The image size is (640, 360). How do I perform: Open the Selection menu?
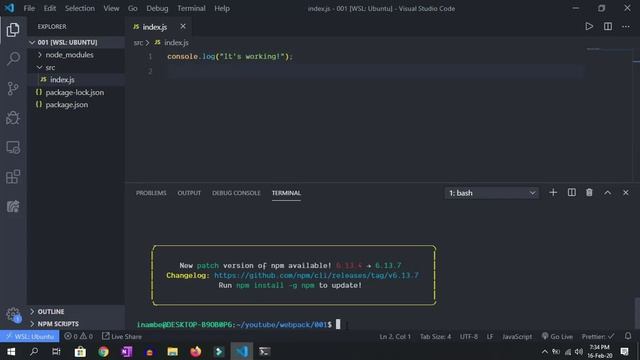pos(80,8)
